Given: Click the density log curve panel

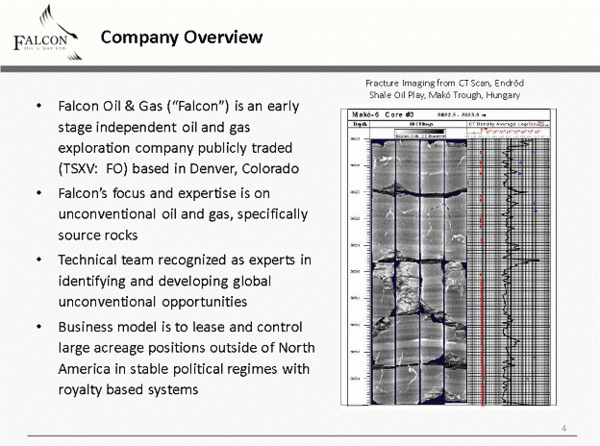Looking at the screenshot, I should 509,272.
